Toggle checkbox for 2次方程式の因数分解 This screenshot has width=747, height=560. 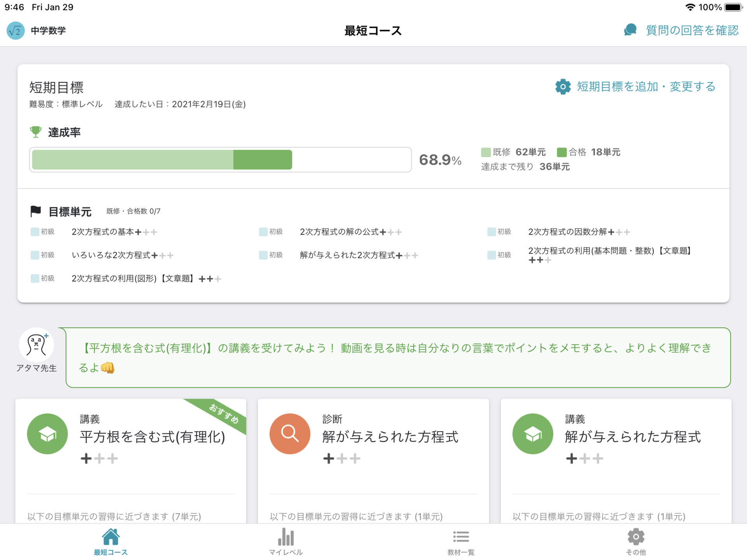coord(491,232)
